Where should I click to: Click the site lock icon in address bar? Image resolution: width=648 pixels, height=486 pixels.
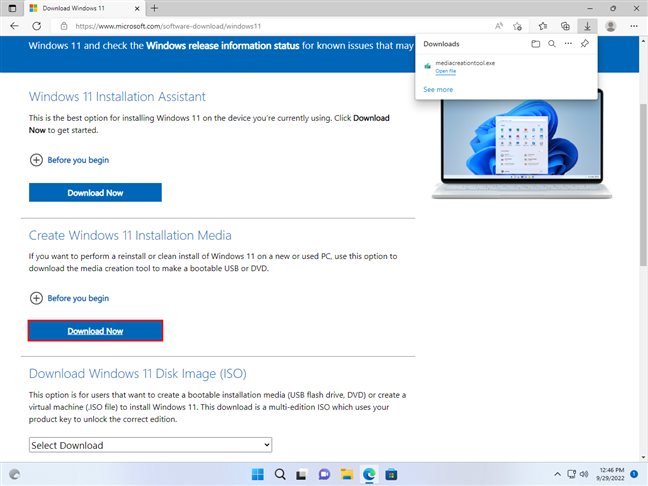point(64,26)
